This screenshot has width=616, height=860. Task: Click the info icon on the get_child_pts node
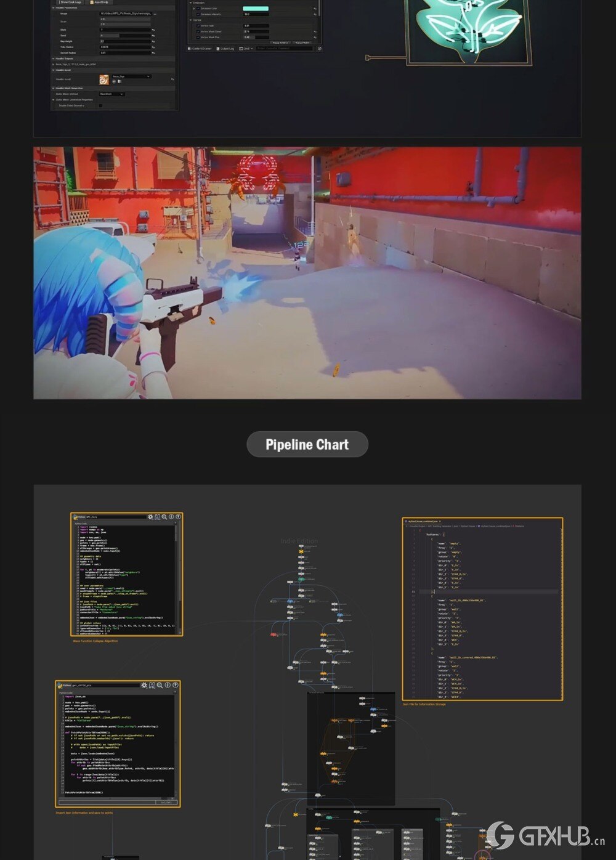coord(168,685)
